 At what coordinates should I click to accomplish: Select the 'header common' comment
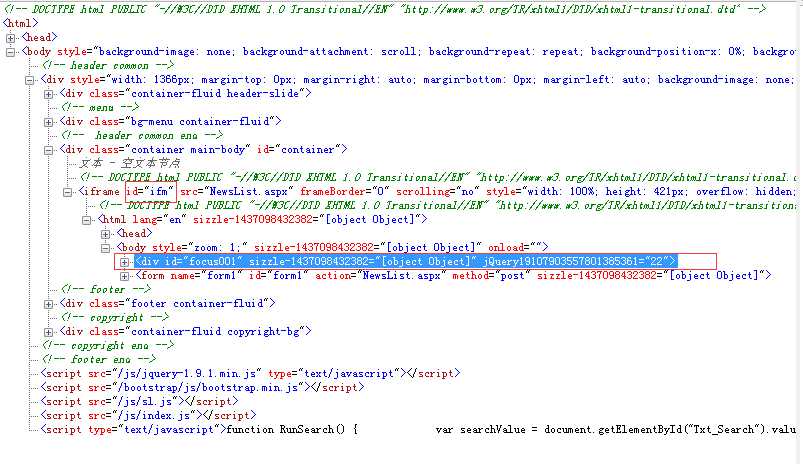click(108, 66)
